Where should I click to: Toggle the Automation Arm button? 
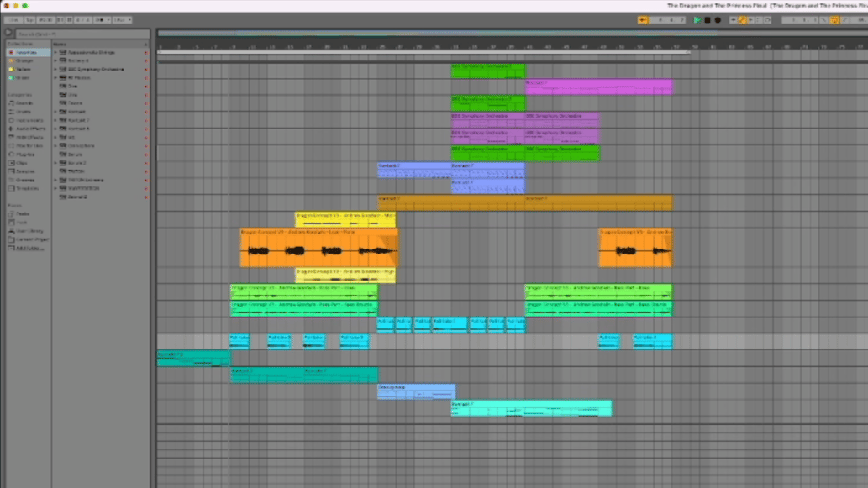743,19
